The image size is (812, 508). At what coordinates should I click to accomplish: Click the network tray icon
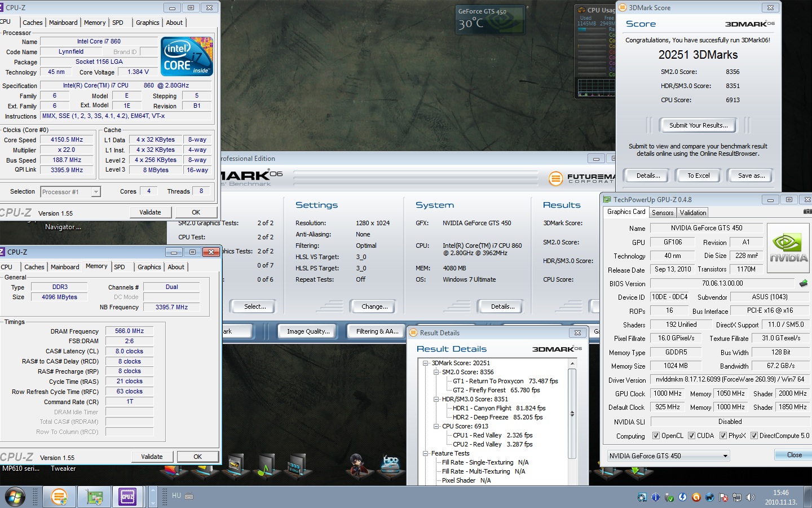(x=737, y=497)
